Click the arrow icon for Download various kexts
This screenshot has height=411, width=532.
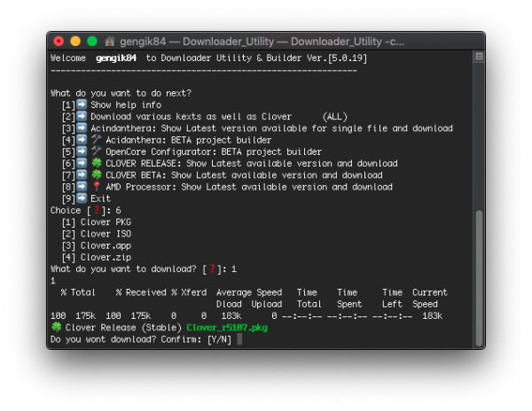(82, 116)
